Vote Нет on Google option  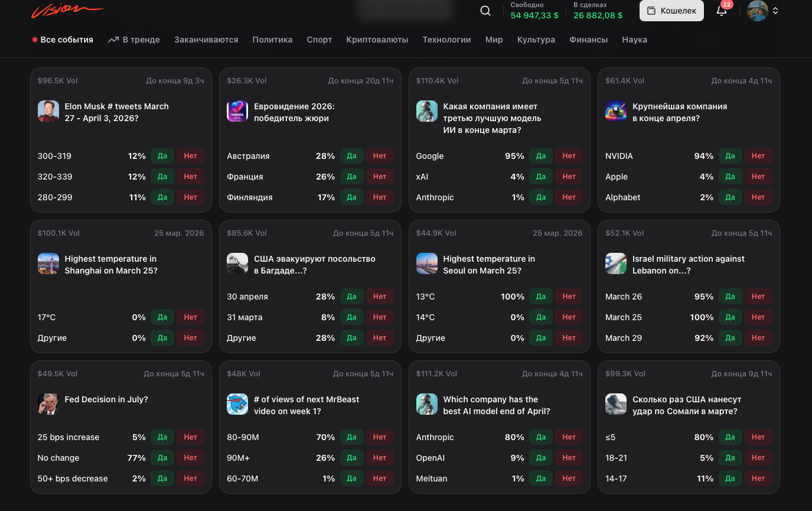point(569,156)
